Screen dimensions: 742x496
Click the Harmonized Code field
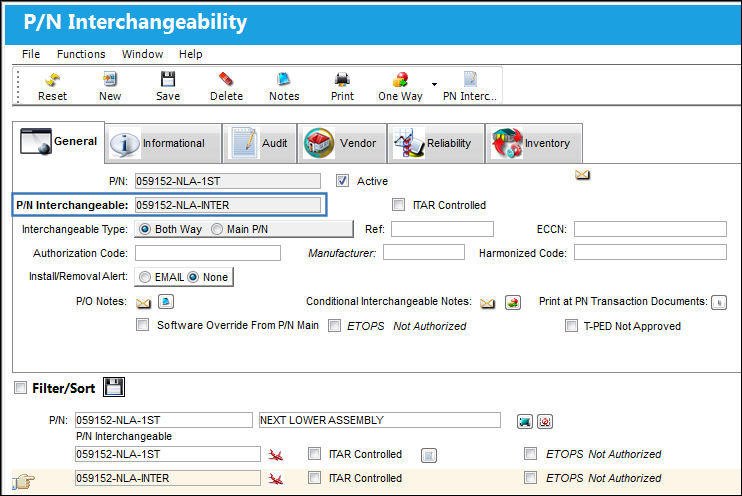pos(650,252)
